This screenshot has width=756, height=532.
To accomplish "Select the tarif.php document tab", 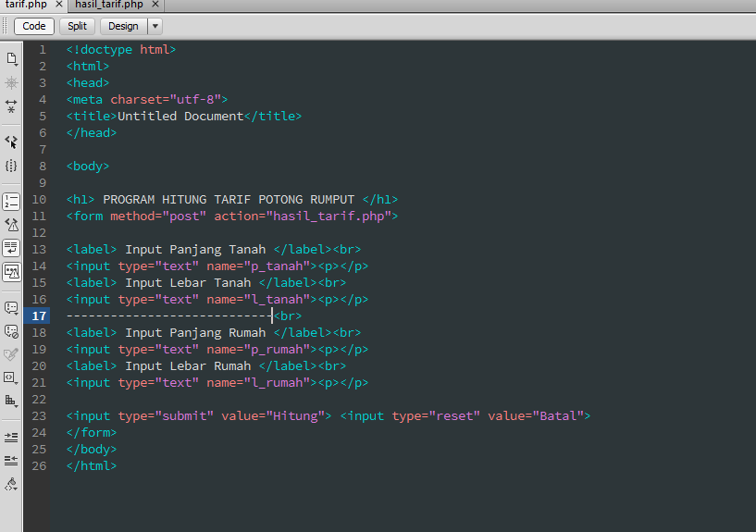I will pyautogui.click(x=26, y=5).
